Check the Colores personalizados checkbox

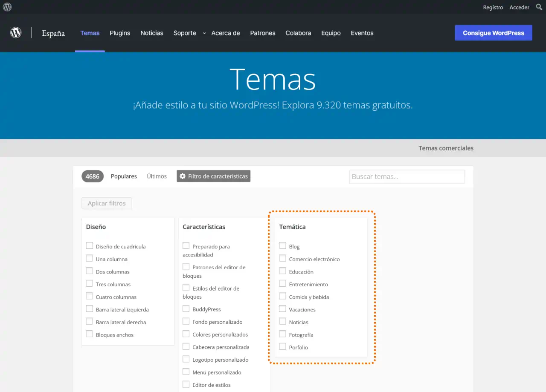[186, 334]
